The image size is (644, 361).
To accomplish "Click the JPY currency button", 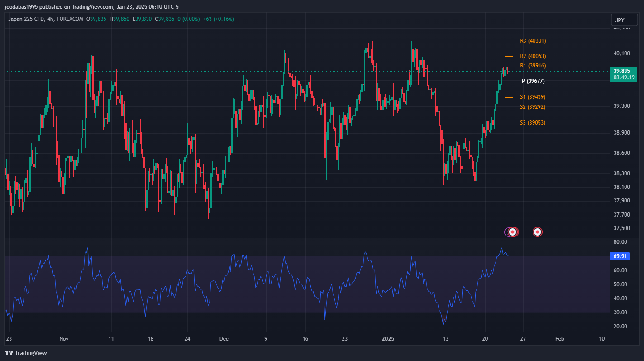I will (624, 20).
